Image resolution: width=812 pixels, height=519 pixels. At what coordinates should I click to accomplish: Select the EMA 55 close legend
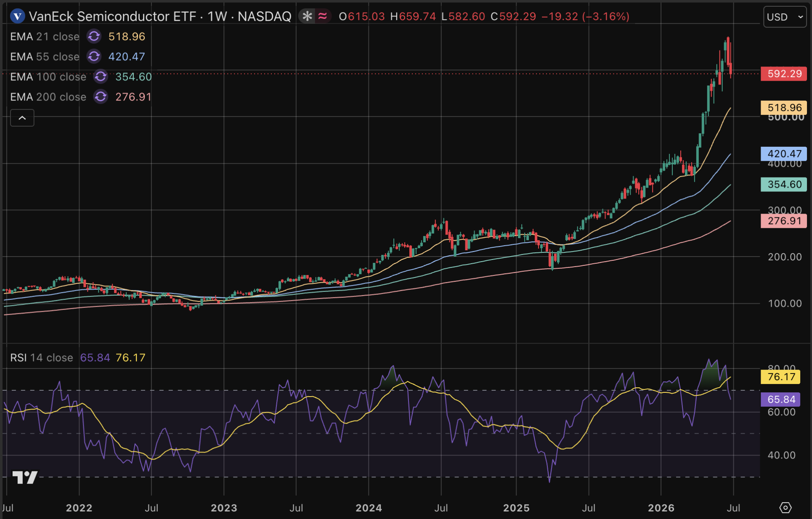[45, 56]
